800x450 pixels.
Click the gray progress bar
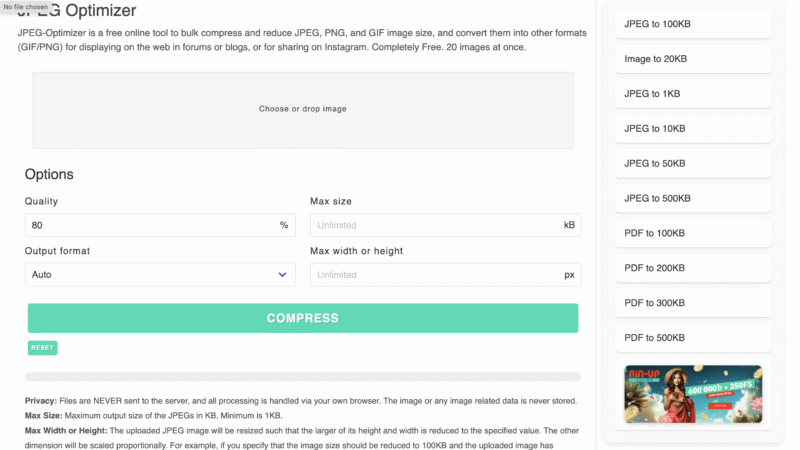coord(302,377)
